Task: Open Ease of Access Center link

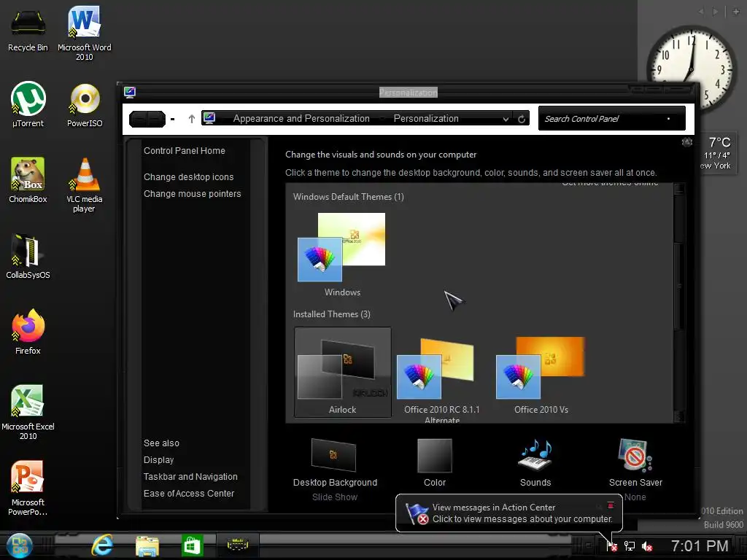Action: point(189,494)
